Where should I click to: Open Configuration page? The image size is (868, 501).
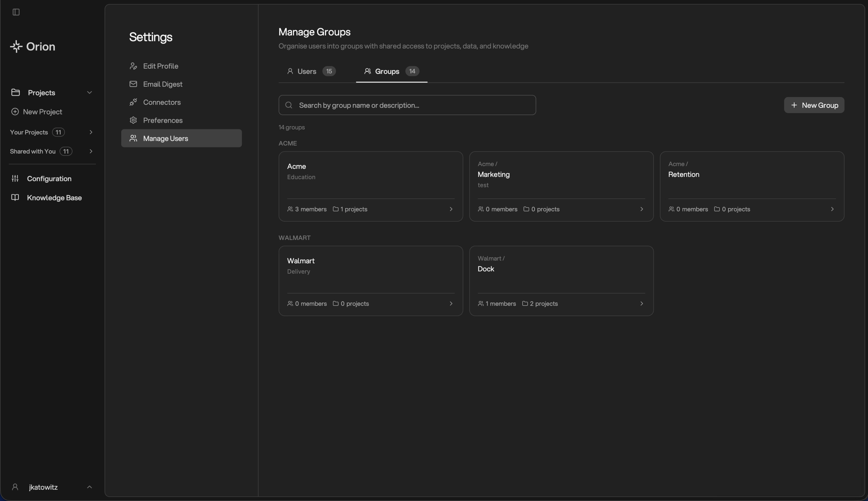49,178
